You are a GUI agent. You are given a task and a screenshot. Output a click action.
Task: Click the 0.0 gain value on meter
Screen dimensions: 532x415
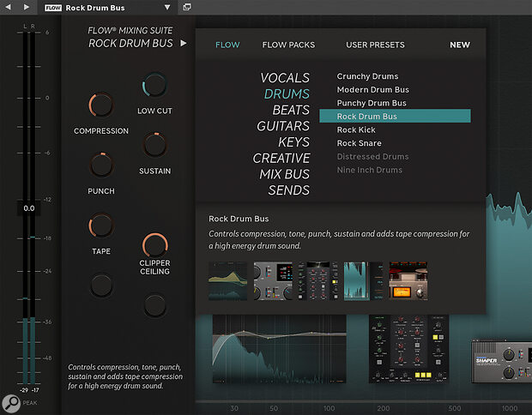tap(29, 208)
